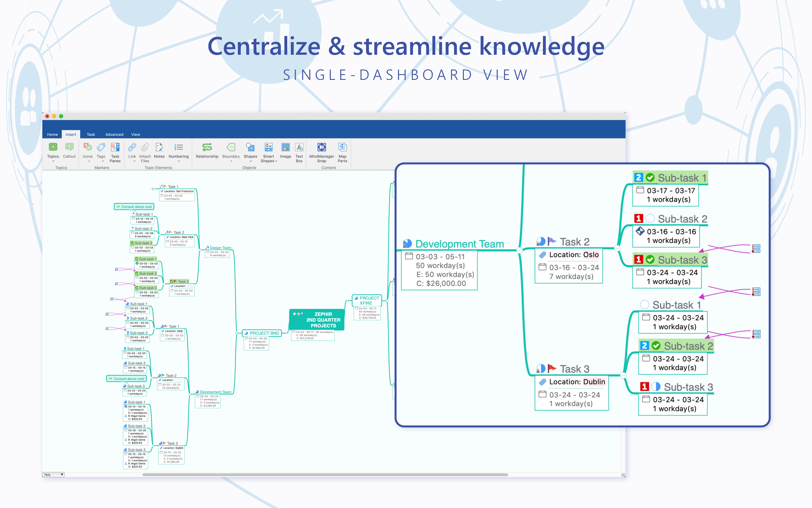Click the tag icon next to Location: Oslo
812x508 pixels.
542,255
